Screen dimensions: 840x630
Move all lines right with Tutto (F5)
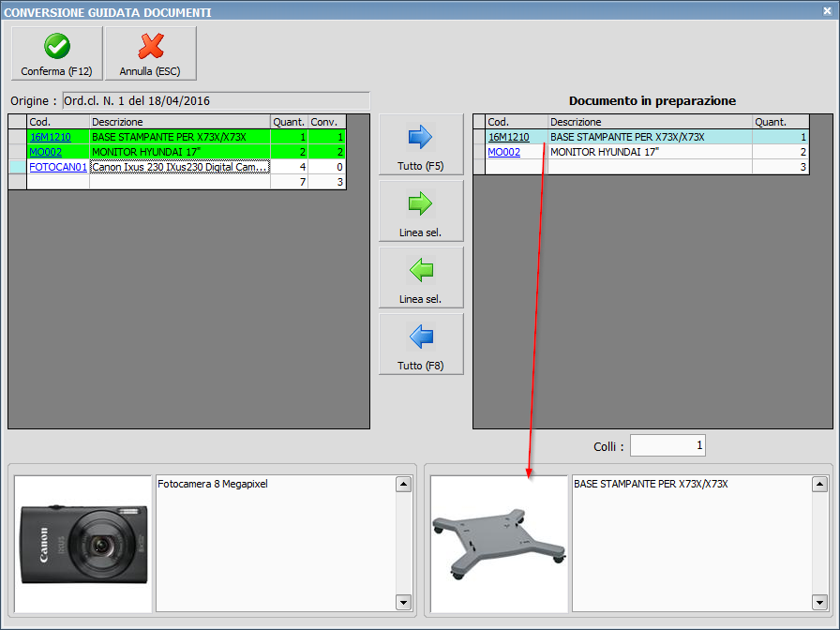coord(421,144)
